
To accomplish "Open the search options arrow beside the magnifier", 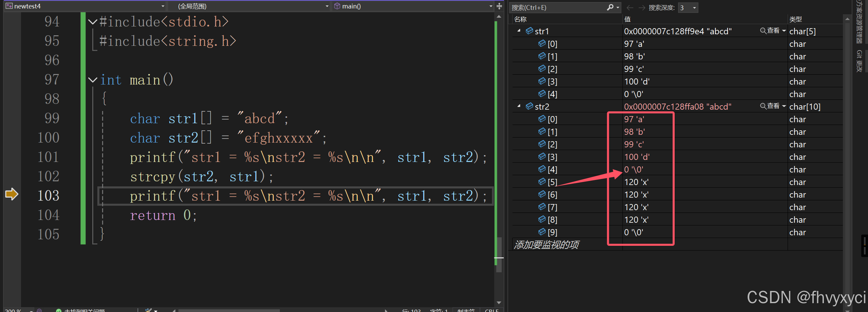I will 618,7.
